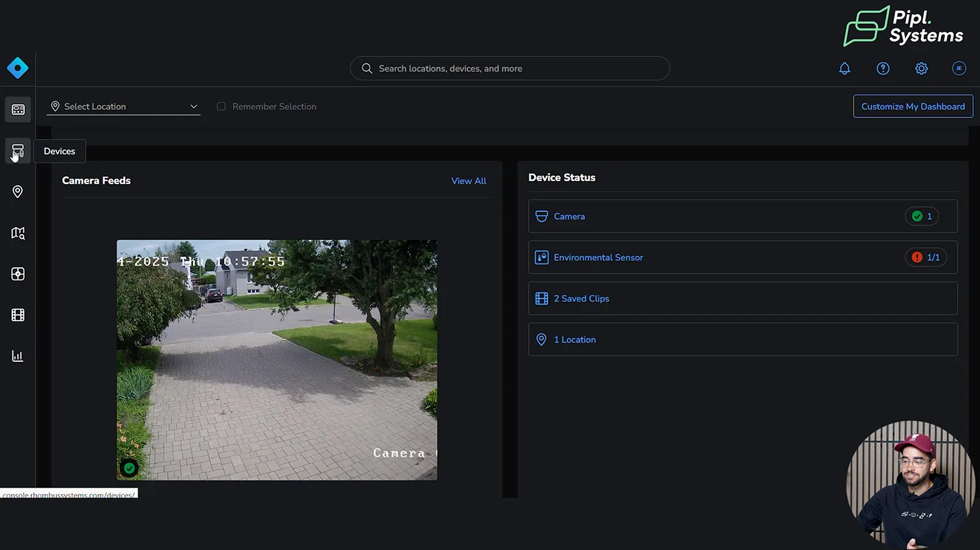Expand the Select Location dropdown
This screenshot has width=980, height=550.
123,106
